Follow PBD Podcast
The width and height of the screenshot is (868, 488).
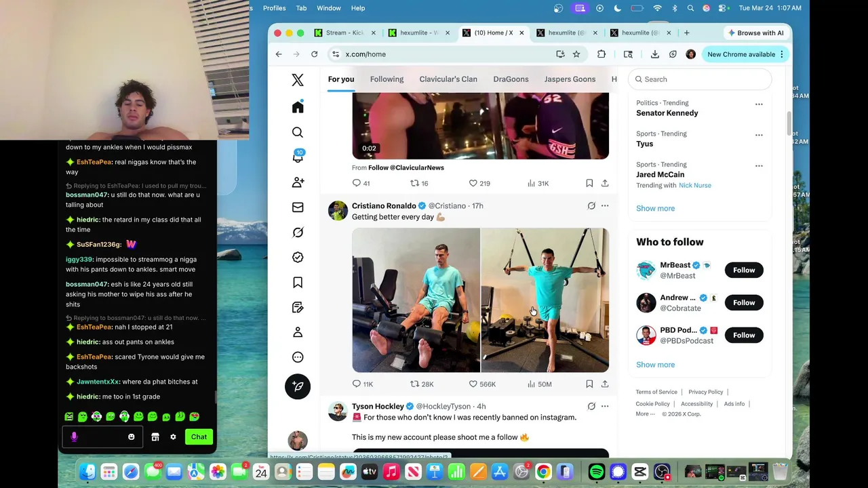(x=744, y=335)
